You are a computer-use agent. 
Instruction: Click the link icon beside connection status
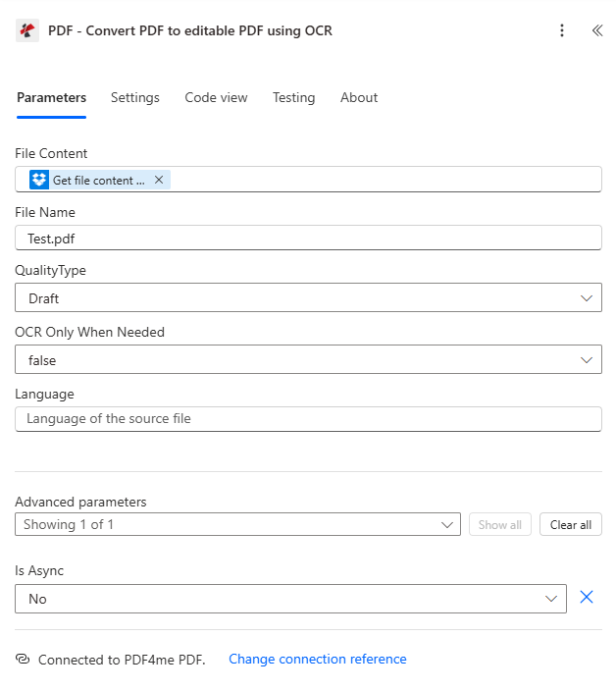(23, 660)
